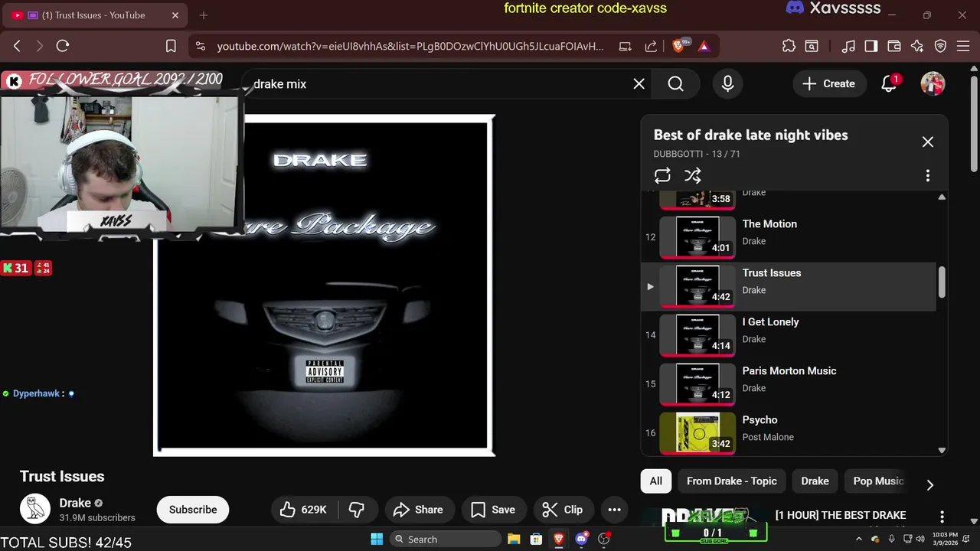Select the Pop Music filter chip
980x551 pixels.
pos(879,481)
